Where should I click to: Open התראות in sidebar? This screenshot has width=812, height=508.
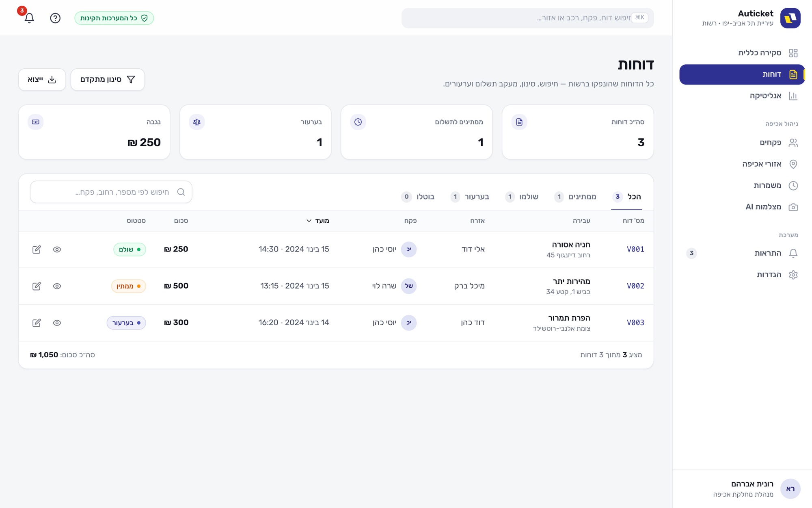pyautogui.click(x=742, y=253)
